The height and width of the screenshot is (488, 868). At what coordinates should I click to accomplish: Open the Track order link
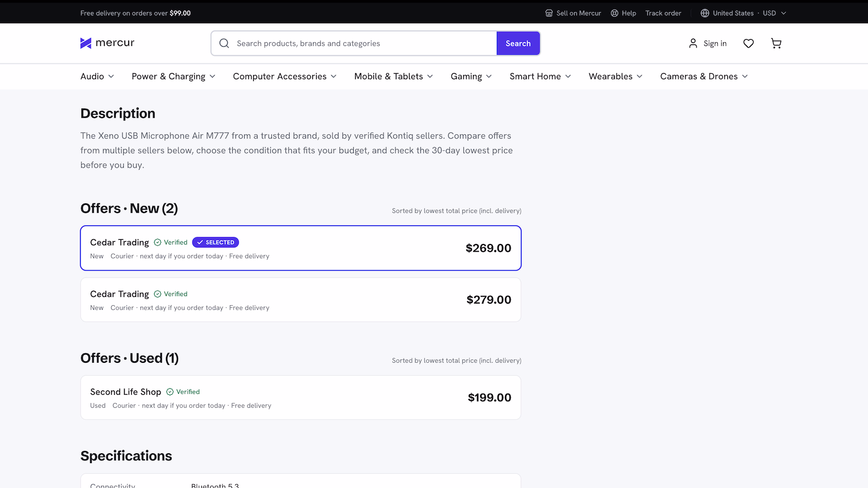click(x=663, y=13)
